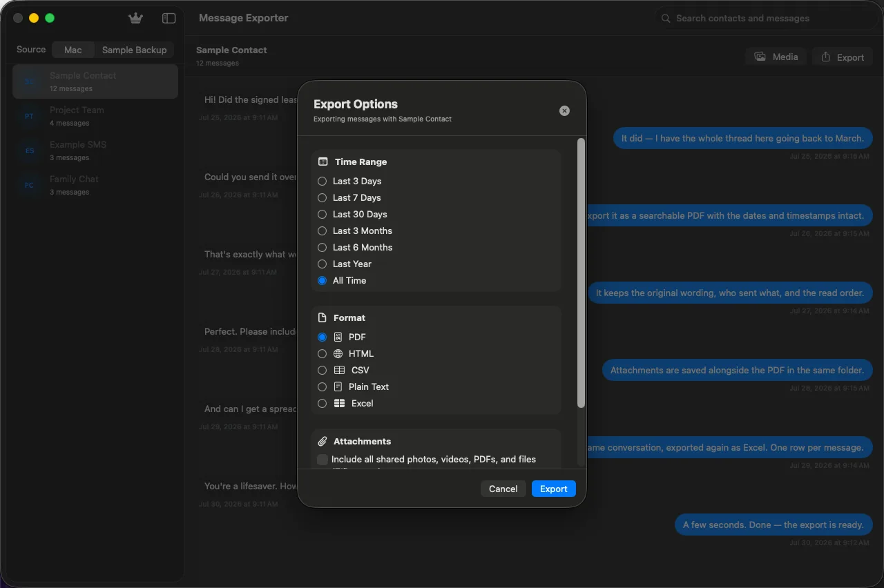Open the Project Team conversation

tap(95, 116)
